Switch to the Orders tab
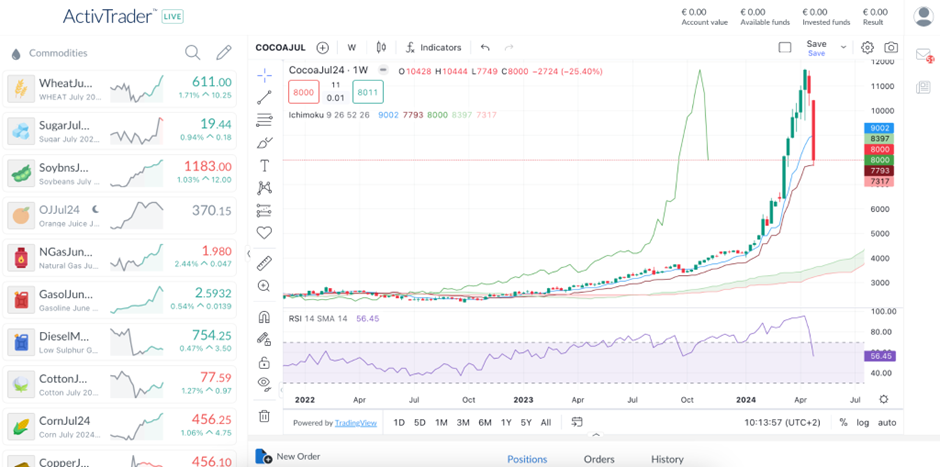940x467 pixels. [599, 459]
